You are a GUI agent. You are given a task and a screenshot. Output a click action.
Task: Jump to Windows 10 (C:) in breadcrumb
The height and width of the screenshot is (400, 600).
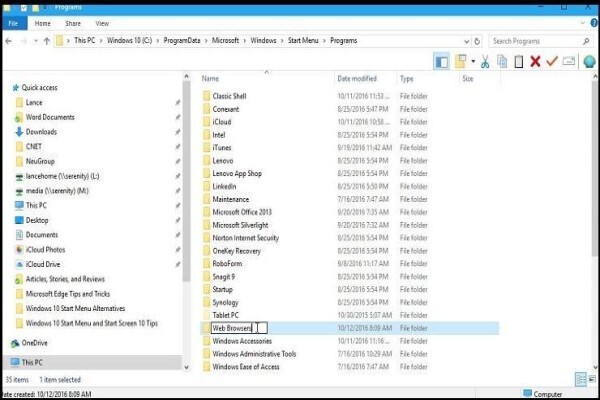click(x=129, y=40)
